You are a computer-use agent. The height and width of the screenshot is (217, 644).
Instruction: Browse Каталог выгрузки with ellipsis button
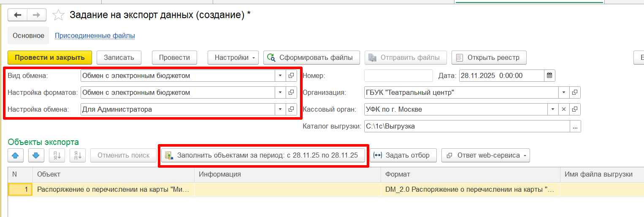[x=575, y=126]
